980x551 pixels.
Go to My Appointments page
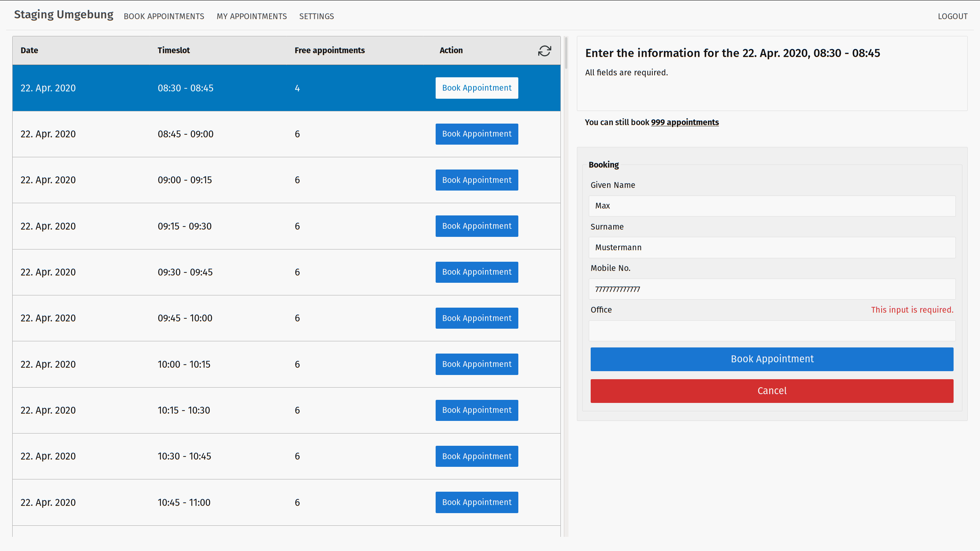click(252, 16)
